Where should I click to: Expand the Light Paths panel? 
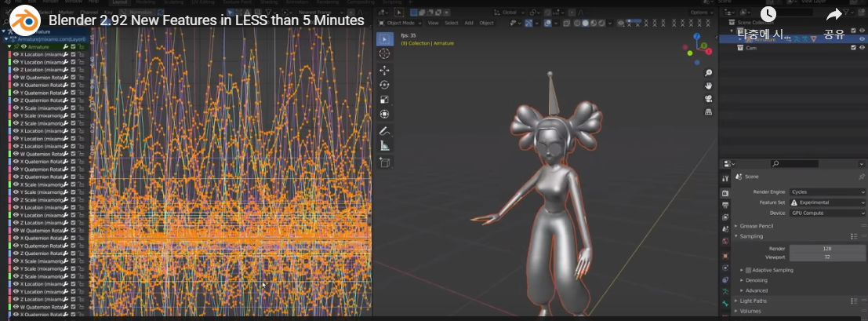[x=754, y=301]
